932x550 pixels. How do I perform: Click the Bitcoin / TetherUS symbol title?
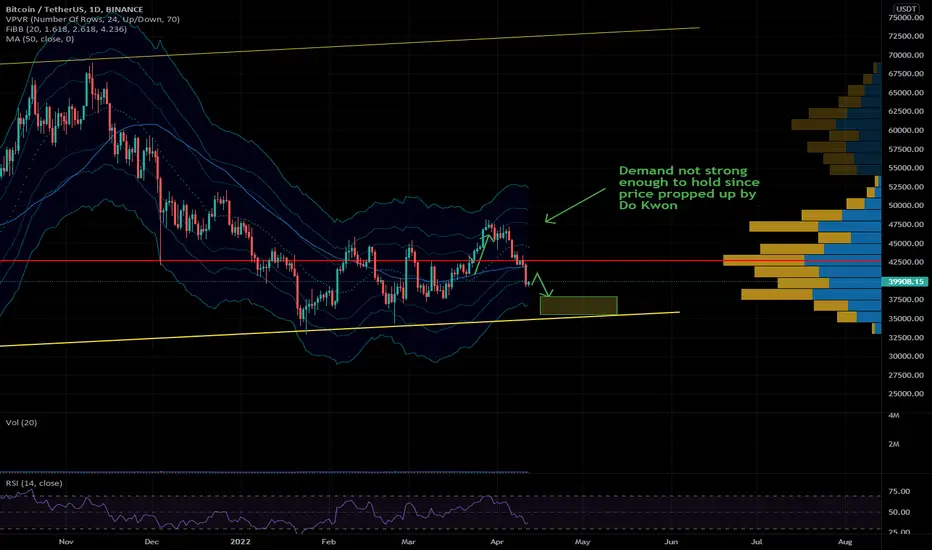pyautogui.click(x=74, y=10)
